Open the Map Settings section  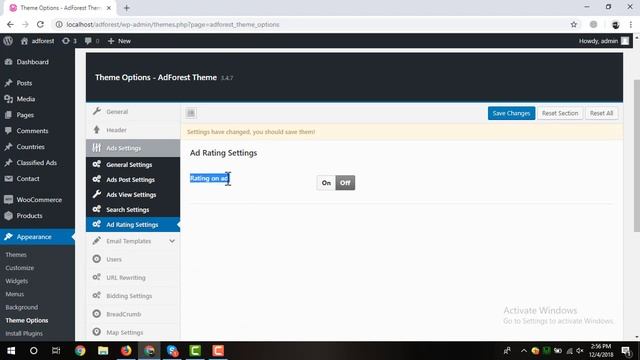click(133, 332)
